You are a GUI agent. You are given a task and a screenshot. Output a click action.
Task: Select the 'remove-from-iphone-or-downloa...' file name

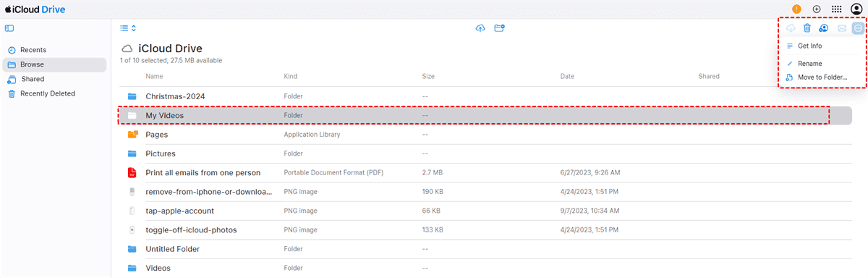click(209, 192)
